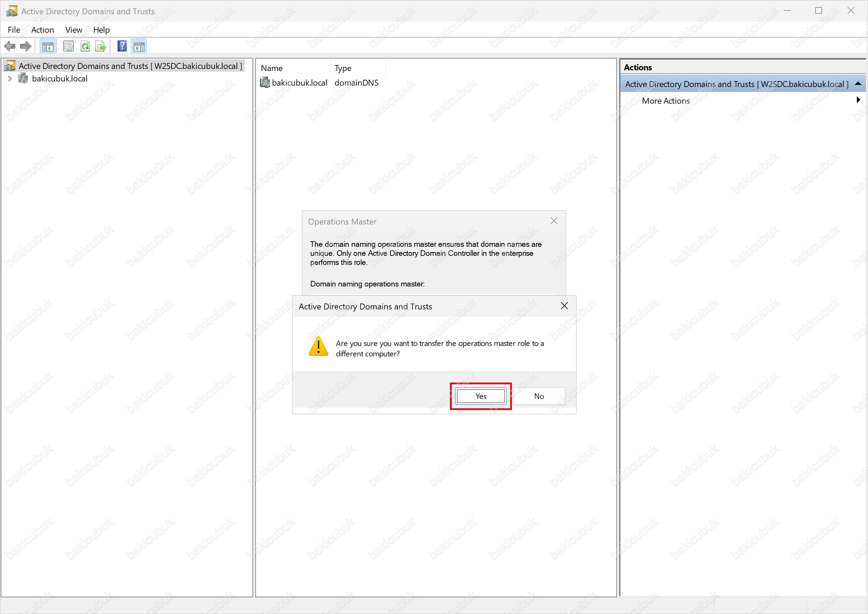This screenshot has width=868, height=614.
Task: Select bakicubuk.local in the list pane
Action: [x=299, y=83]
